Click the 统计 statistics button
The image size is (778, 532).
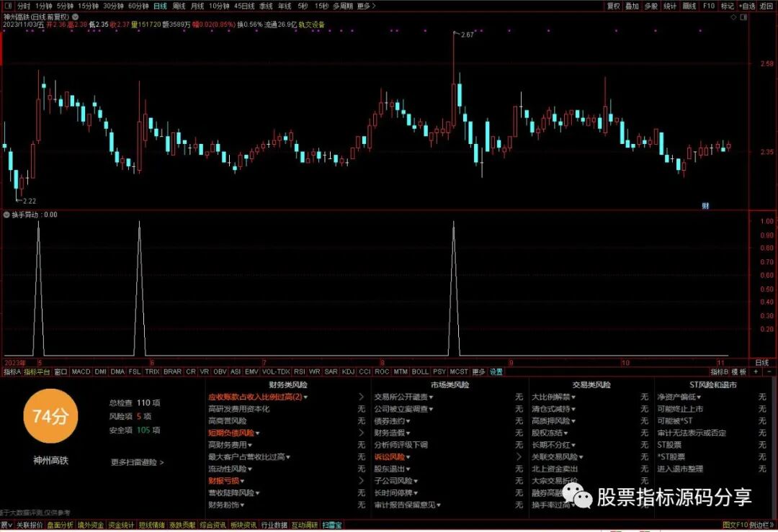[670, 6]
